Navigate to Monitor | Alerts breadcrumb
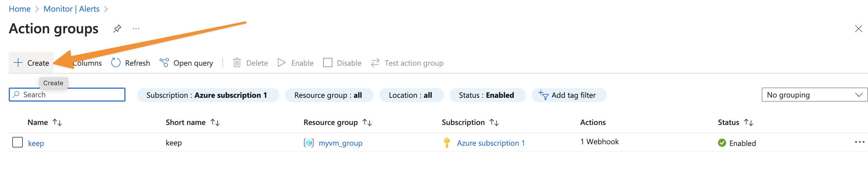Viewport: 868px width, 174px height. coord(72,9)
